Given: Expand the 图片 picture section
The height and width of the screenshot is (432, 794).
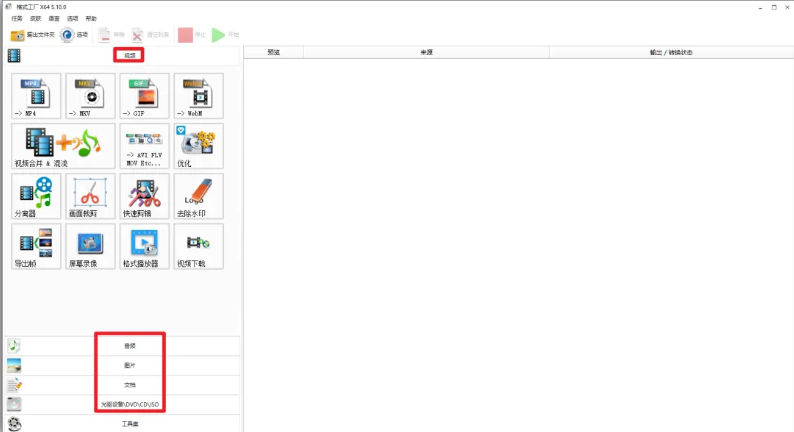Looking at the screenshot, I should tap(129, 365).
